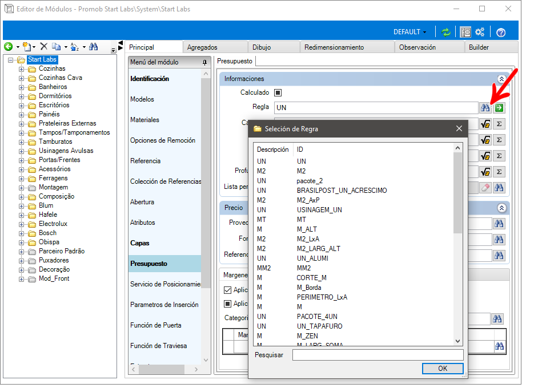Viewport: 534px width, 392px height.
Task: Collapse the Start Labs root node
Action: coord(10,60)
